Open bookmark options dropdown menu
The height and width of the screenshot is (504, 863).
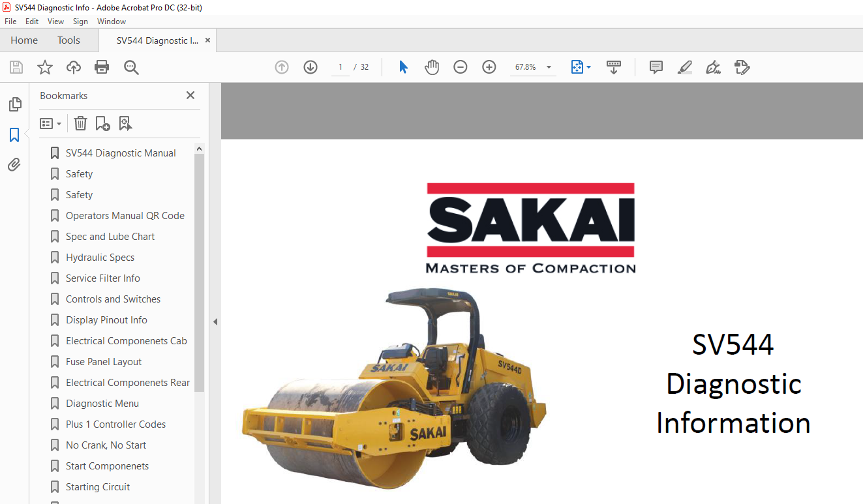[x=50, y=123]
